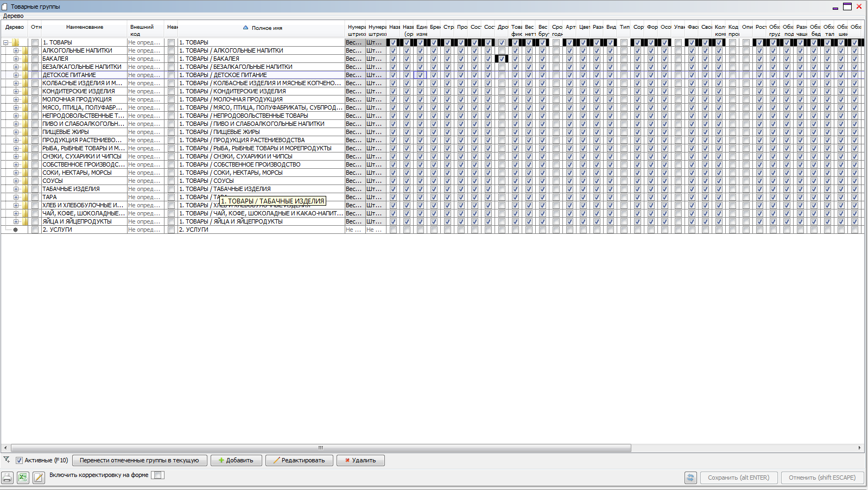The height and width of the screenshot is (490, 868).
Task: Click the print icon
Action: pos(7,478)
